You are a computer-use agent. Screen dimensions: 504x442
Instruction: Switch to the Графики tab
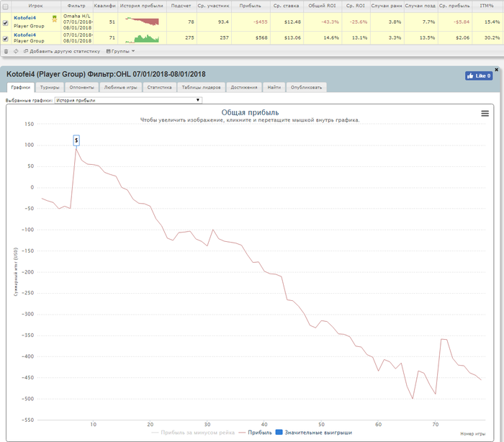click(21, 87)
